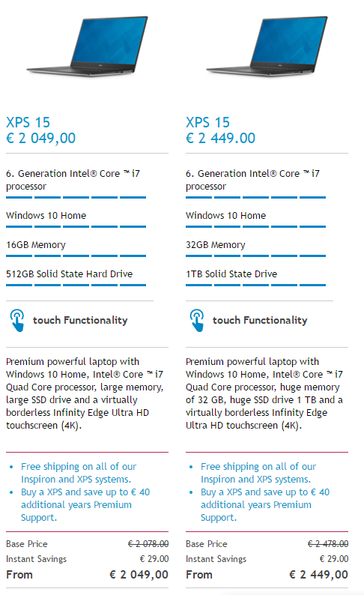Open right Buy a XPS Premium Support offer
Screen dimensions: 364x595
(265, 504)
